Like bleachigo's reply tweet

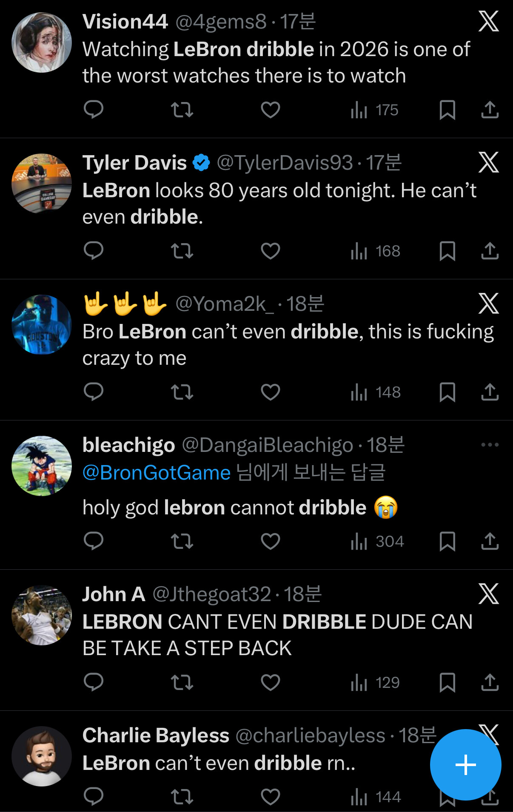(x=271, y=542)
